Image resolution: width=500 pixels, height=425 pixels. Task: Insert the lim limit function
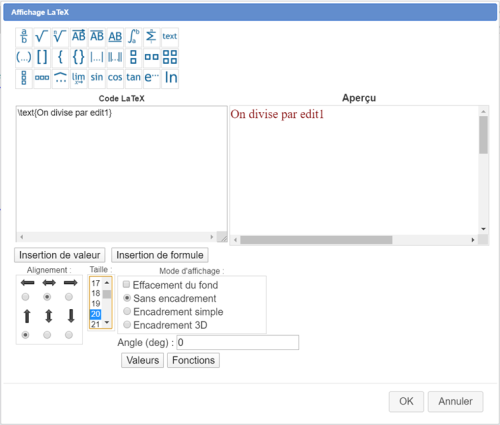tap(78, 78)
